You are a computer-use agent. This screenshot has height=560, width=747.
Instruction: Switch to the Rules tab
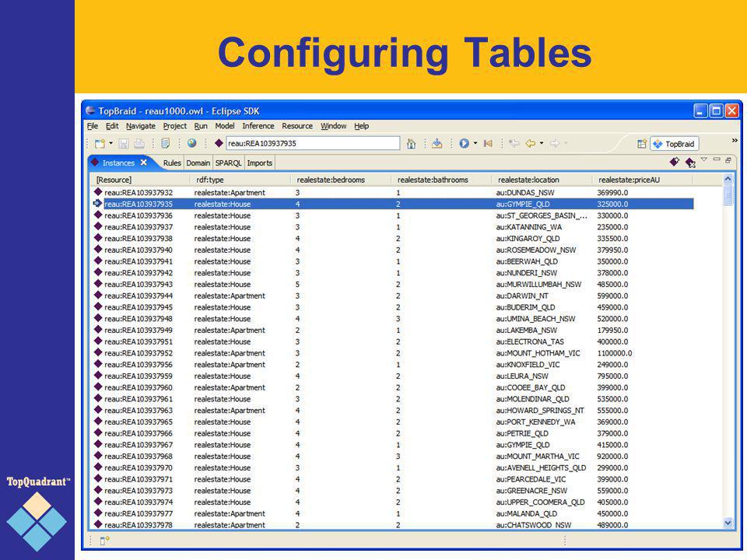[172, 163]
